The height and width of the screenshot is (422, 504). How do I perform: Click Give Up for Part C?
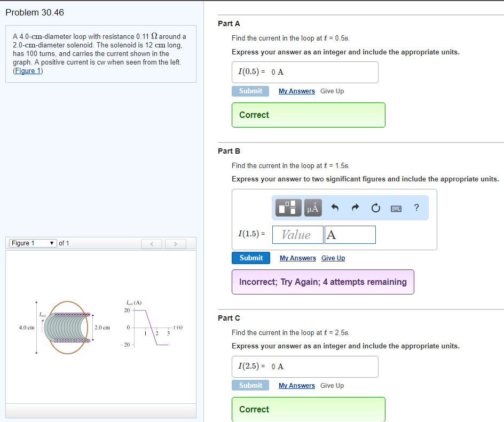coord(332,385)
